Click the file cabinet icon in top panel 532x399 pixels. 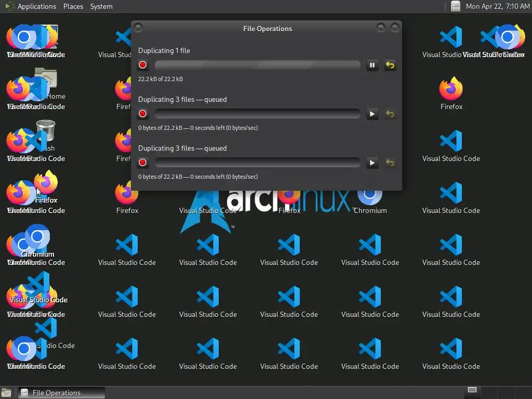455,6
